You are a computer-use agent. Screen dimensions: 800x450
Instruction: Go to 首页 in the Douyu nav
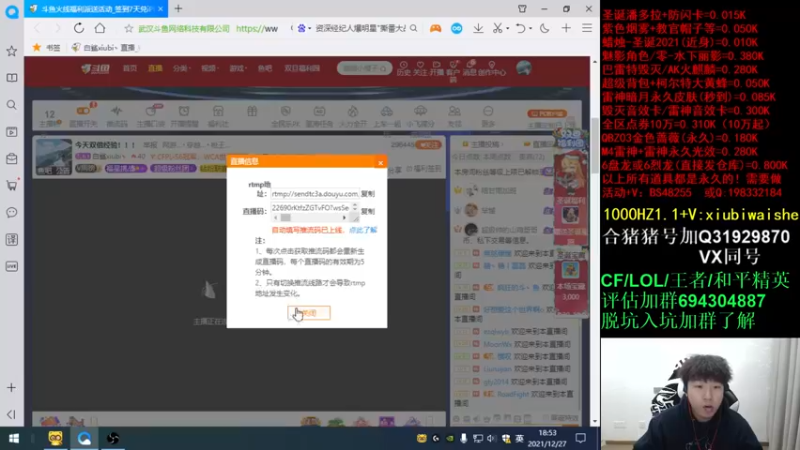[130, 68]
